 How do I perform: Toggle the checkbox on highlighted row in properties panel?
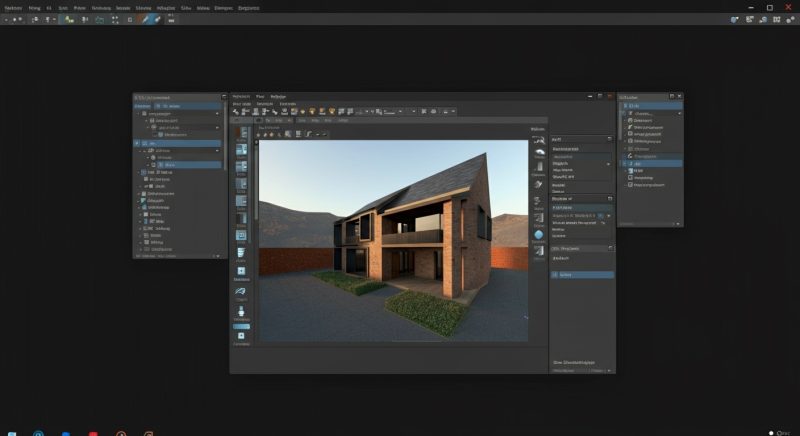tap(555, 274)
